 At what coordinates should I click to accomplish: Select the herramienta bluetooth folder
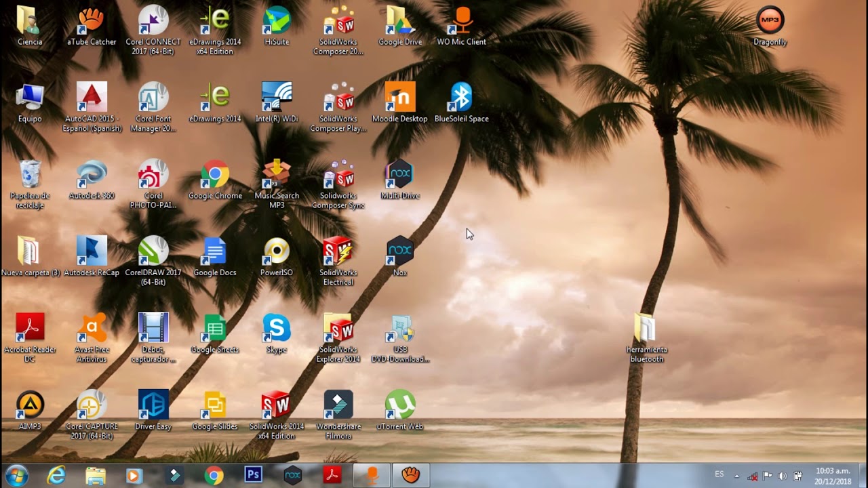[646, 338]
